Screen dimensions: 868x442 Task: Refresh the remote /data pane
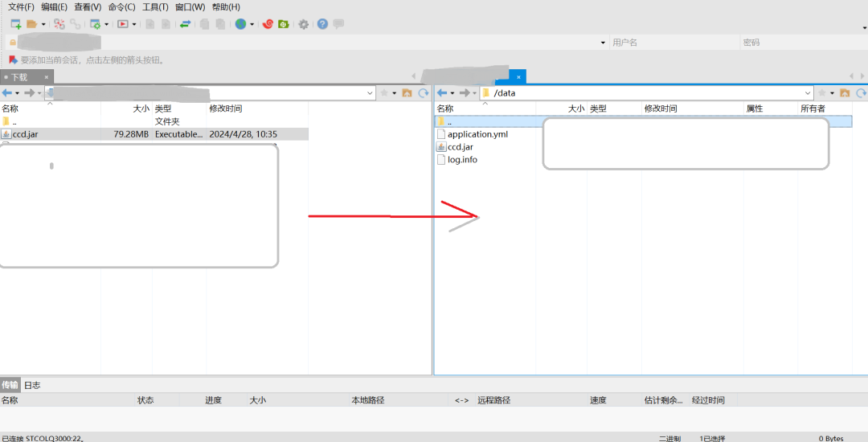(861, 93)
